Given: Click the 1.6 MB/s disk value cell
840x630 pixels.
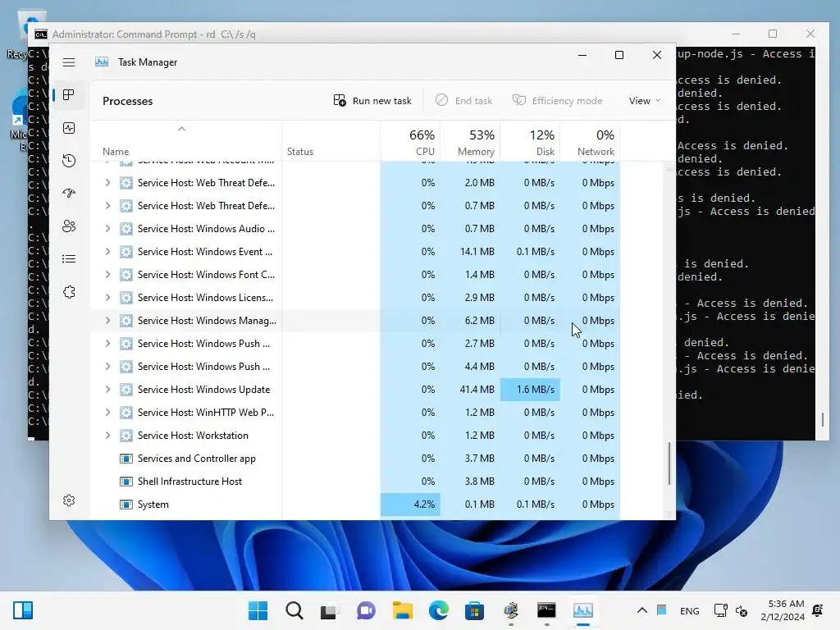Looking at the screenshot, I should [x=531, y=390].
